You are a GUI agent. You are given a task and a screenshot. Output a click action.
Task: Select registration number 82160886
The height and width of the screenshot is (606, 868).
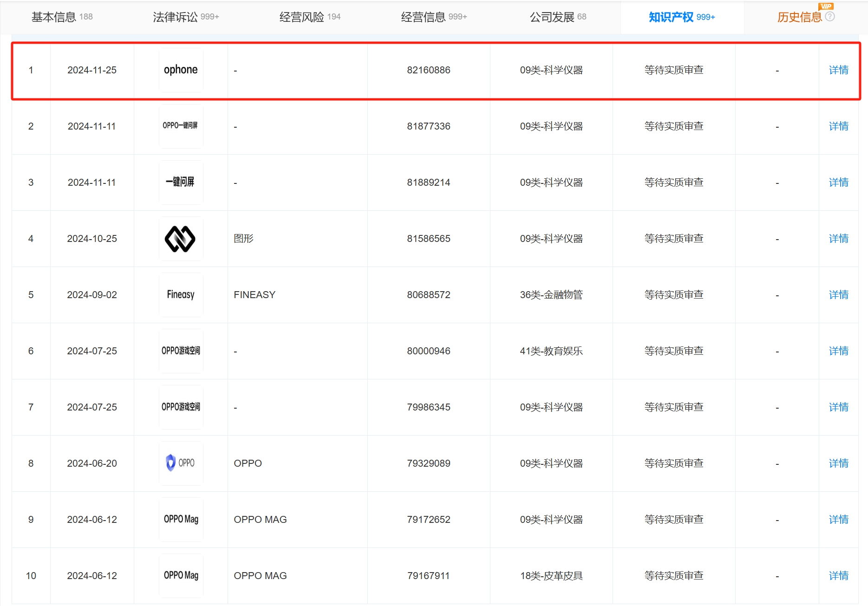pyautogui.click(x=429, y=70)
